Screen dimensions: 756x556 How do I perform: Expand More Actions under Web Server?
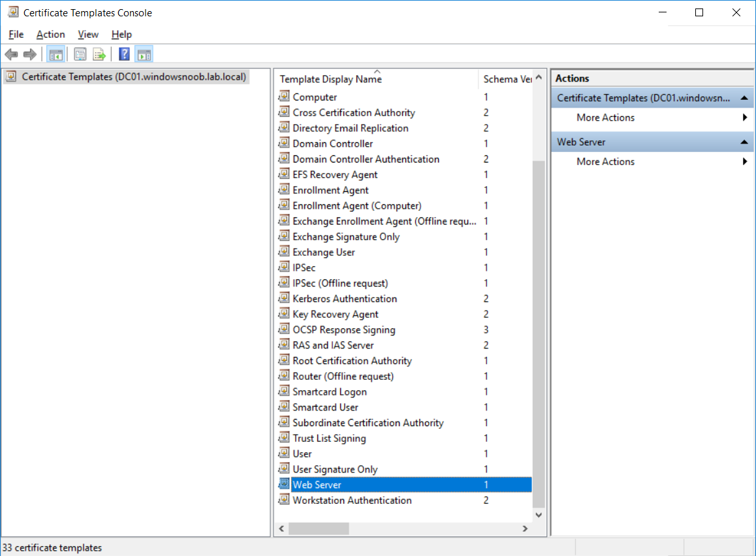[653, 161]
